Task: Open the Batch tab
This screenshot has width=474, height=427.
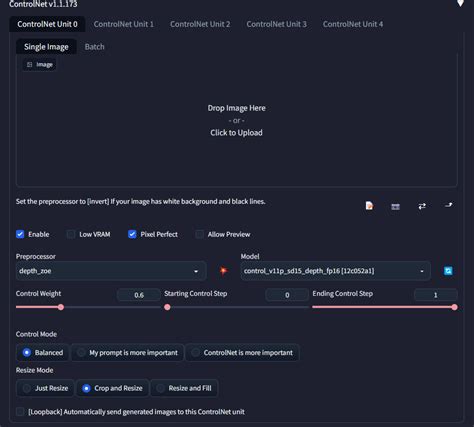Action: (x=94, y=47)
